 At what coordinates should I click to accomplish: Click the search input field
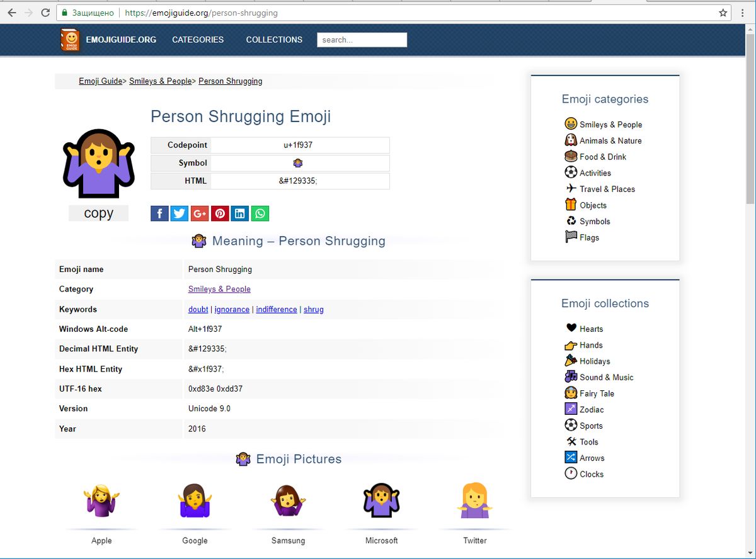click(362, 40)
